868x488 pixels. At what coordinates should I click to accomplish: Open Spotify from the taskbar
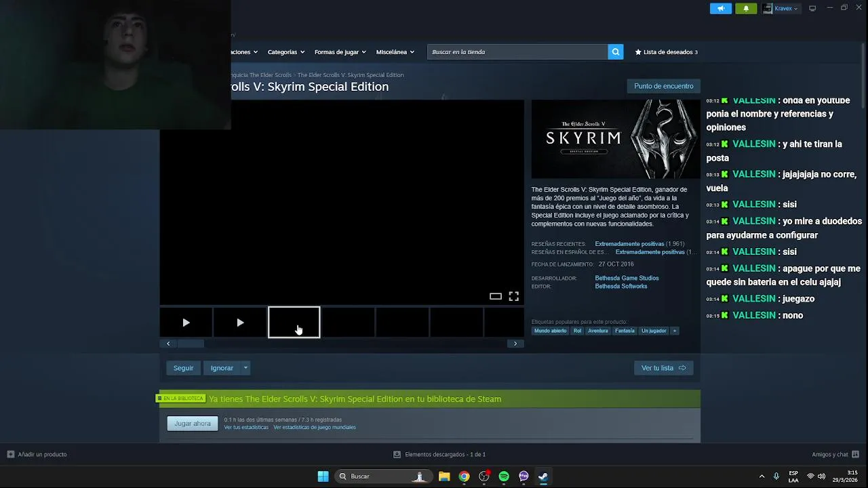click(504, 476)
